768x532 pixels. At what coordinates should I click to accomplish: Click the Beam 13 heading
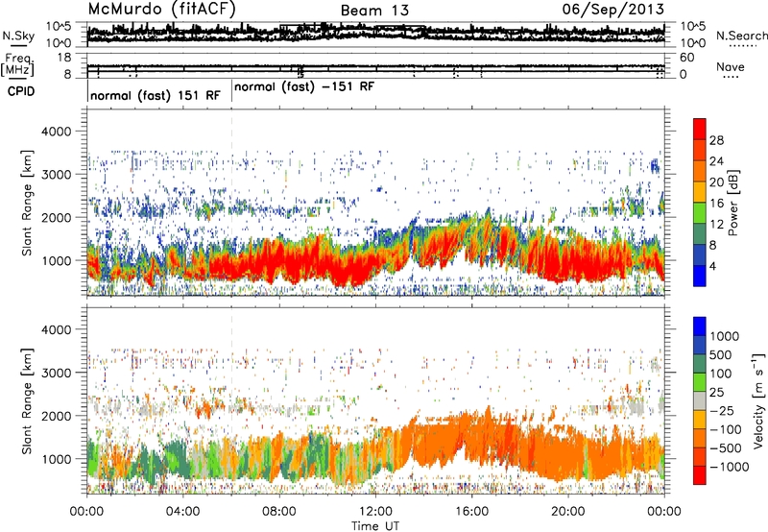point(374,11)
